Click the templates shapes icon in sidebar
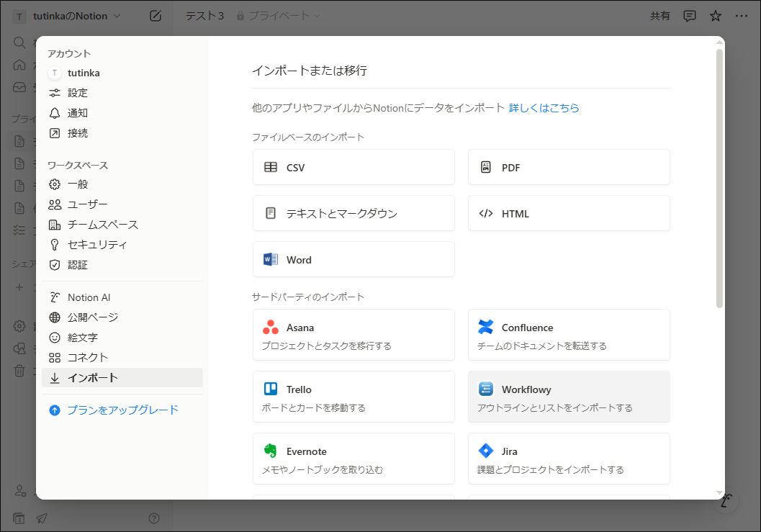 pos(19,348)
